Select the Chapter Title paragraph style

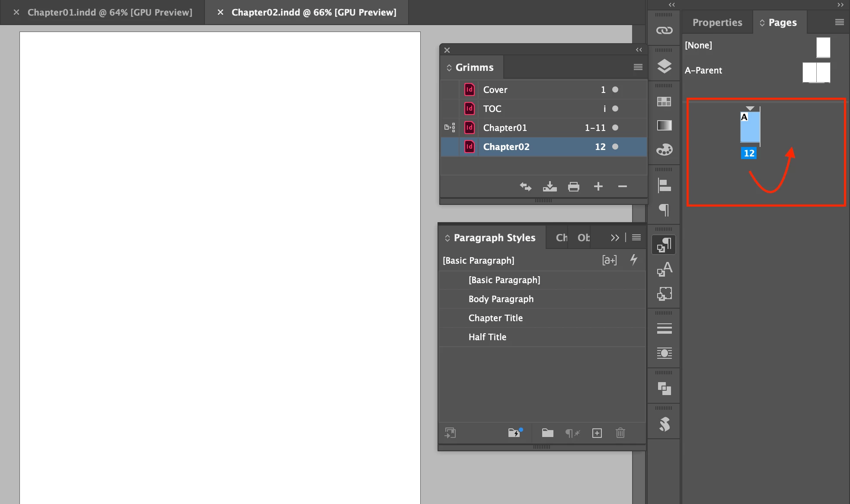pyautogui.click(x=495, y=318)
